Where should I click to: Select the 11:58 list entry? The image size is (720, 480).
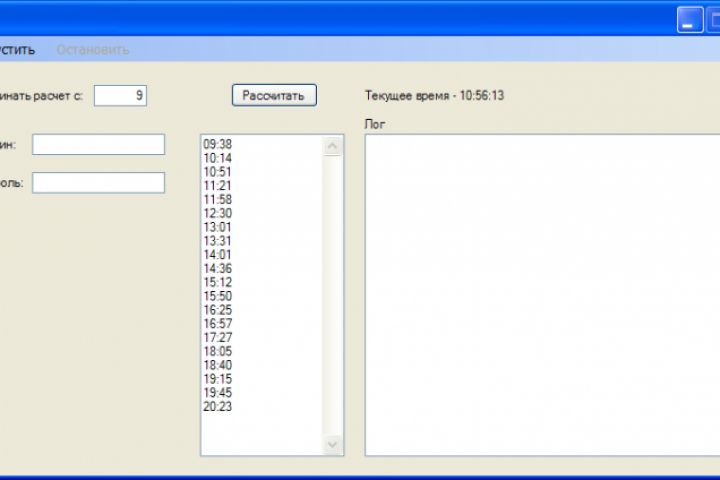point(218,199)
